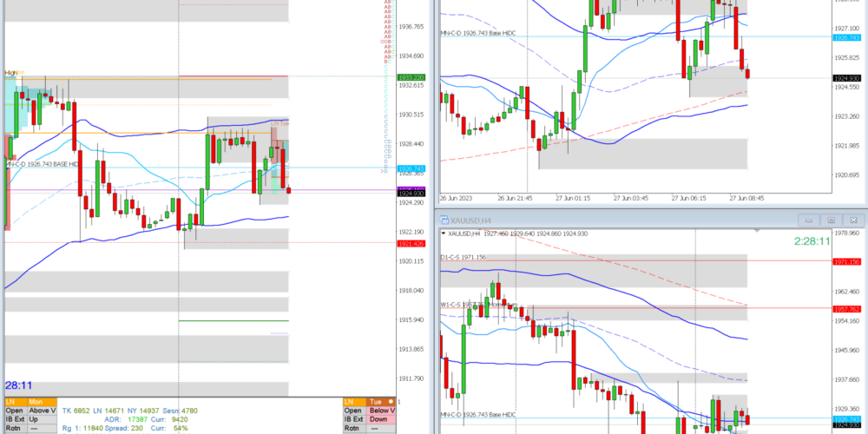Select the W1-C-S 1957.762 line label

[x=479, y=305]
